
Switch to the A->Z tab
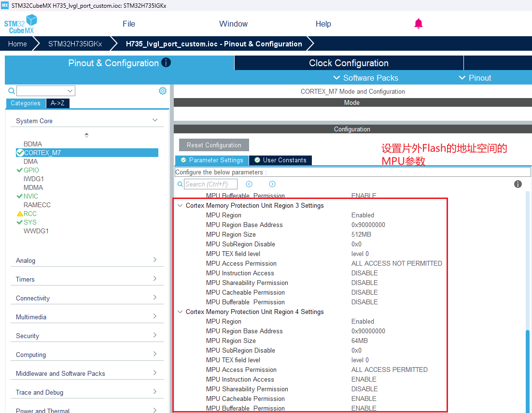57,103
